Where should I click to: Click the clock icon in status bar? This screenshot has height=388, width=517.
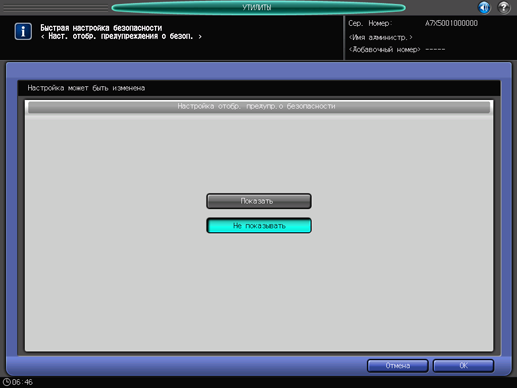pos(6,382)
